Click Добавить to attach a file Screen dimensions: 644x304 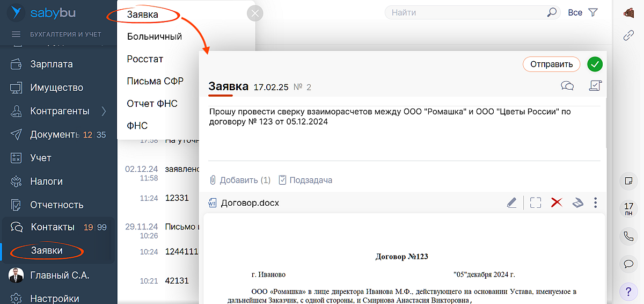point(240,180)
